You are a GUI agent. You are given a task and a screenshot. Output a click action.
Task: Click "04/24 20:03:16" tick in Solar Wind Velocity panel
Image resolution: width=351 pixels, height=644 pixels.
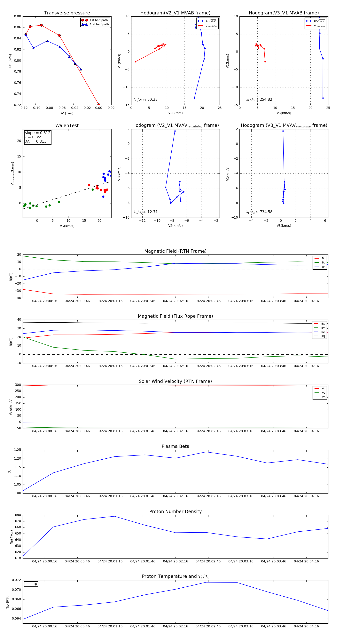tap(241, 431)
